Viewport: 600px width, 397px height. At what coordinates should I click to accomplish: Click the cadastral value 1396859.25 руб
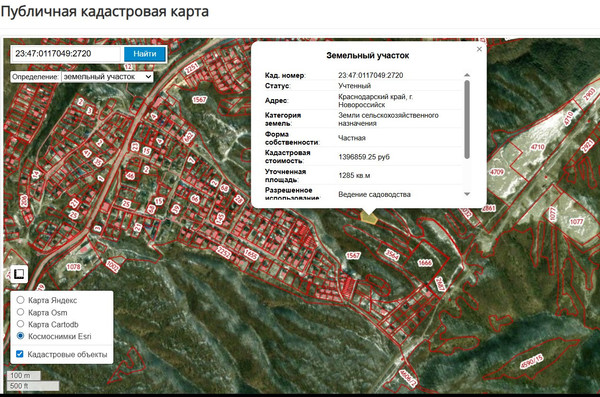(x=364, y=157)
